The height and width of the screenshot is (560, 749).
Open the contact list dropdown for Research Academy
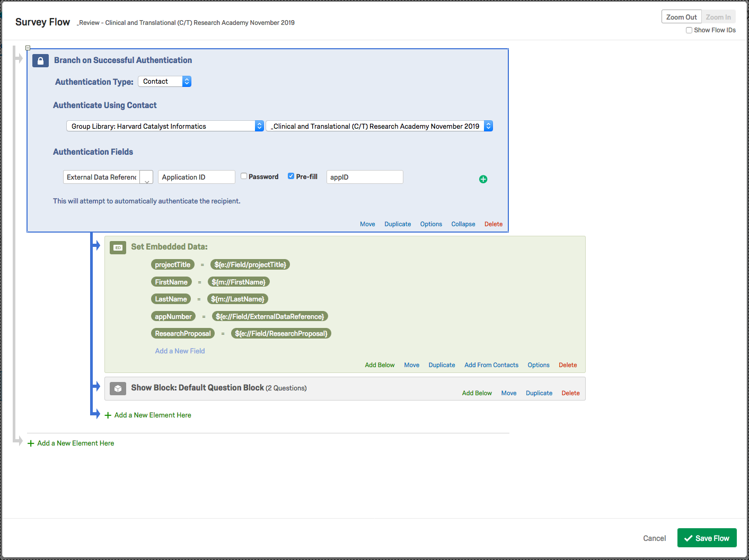click(379, 126)
